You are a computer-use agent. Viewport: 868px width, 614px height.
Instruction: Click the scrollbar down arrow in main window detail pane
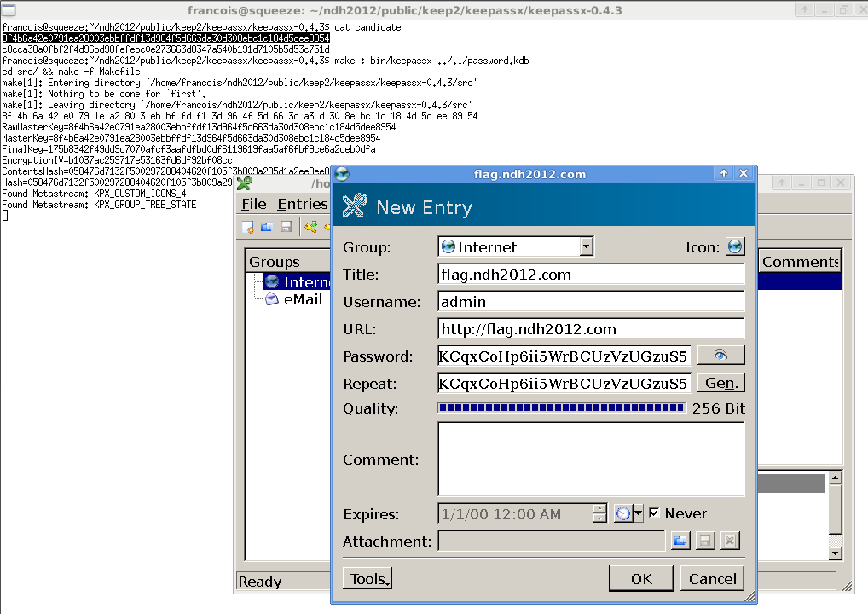point(836,553)
